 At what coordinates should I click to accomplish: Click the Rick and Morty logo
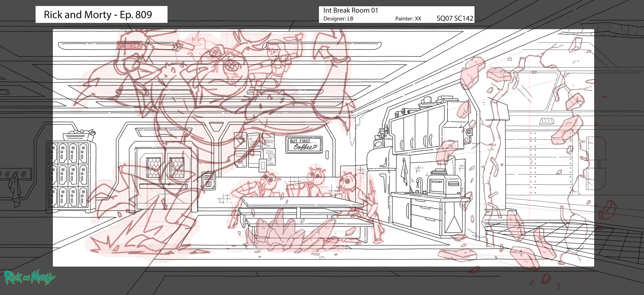[x=30, y=277]
